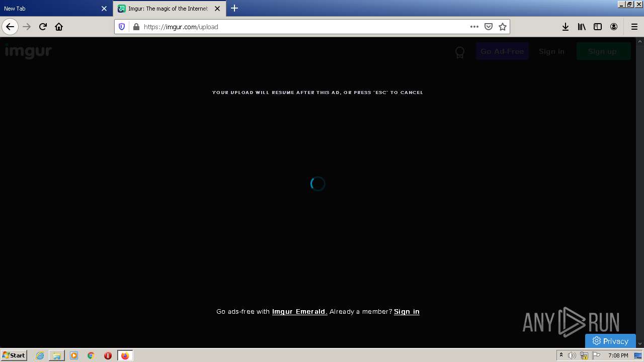Open the Action Center flag icon
The image size is (644, 362).
[596, 355]
